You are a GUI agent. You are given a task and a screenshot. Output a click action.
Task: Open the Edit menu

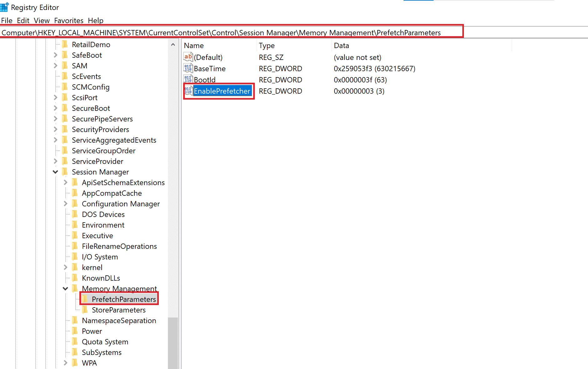pos(23,21)
